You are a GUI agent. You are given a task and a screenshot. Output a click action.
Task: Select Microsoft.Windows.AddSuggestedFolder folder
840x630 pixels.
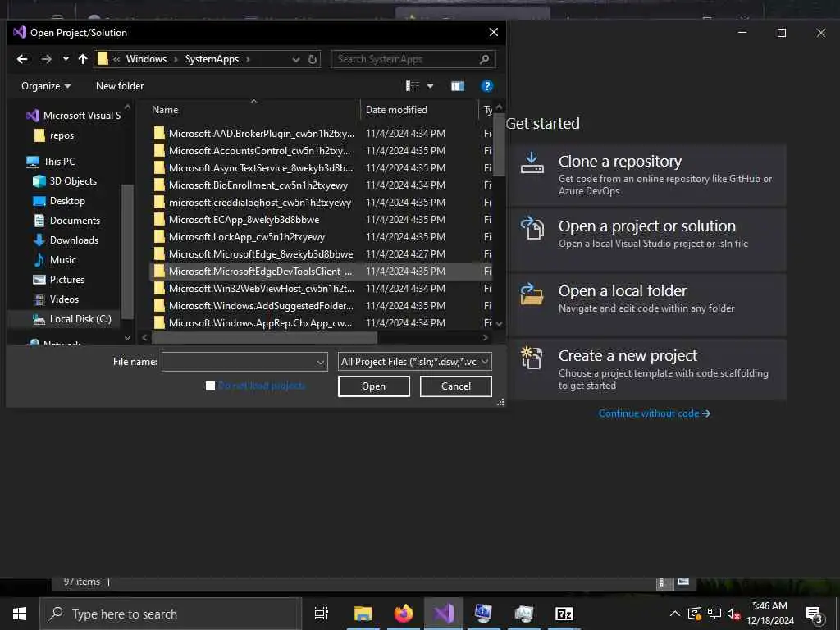click(320, 305)
